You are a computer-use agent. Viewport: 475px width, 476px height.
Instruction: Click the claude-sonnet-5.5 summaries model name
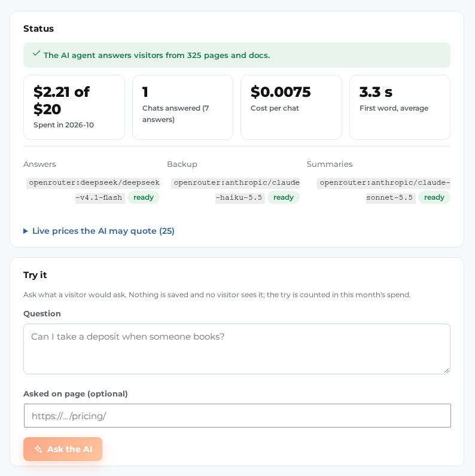[x=383, y=190]
